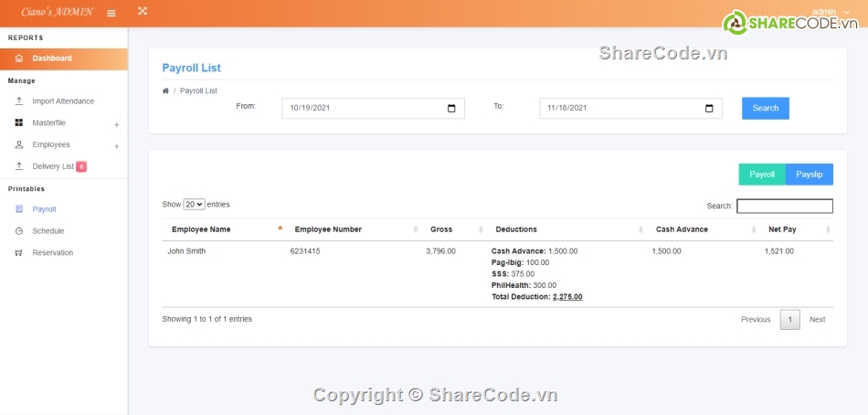Click the Employees person icon

(19, 144)
